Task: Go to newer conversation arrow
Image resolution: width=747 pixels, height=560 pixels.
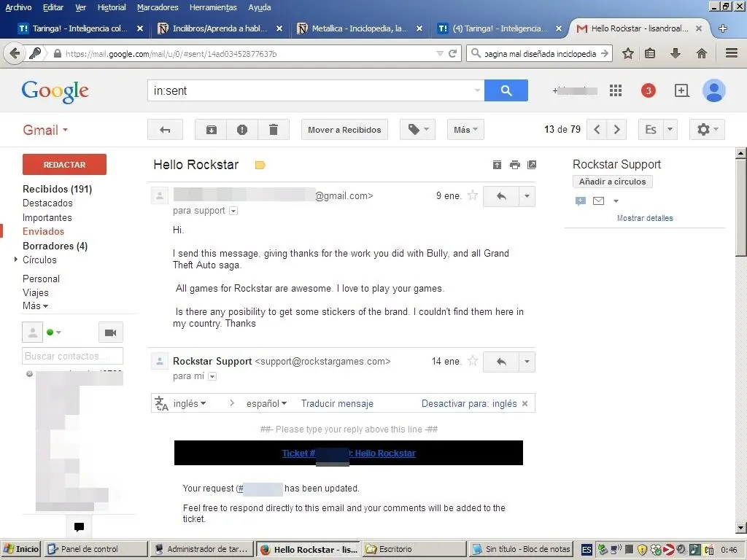Action: (x=597, y=130)
